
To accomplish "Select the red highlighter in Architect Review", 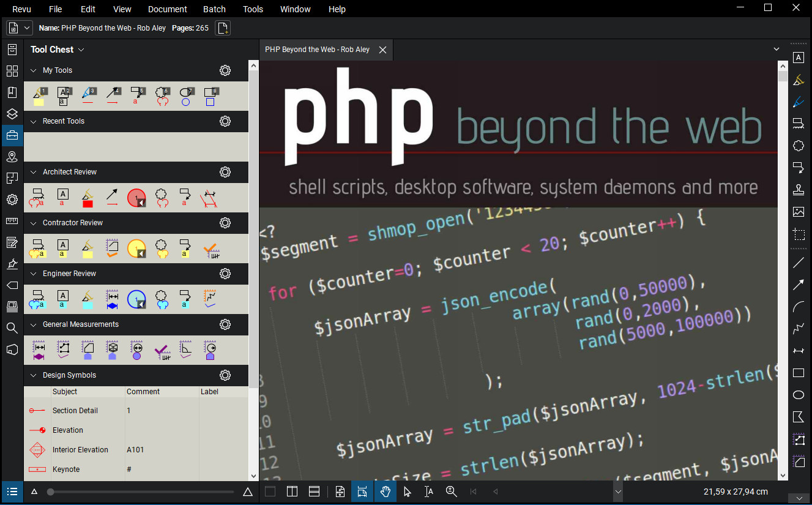I will click(x=87, y=198).
